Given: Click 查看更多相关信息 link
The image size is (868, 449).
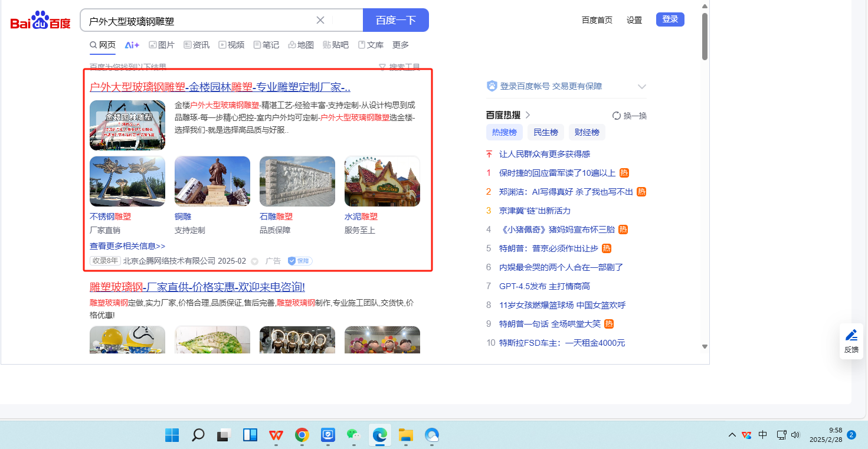Looking at the screenshot, I should pyautogui.click(x=127, y=246).
